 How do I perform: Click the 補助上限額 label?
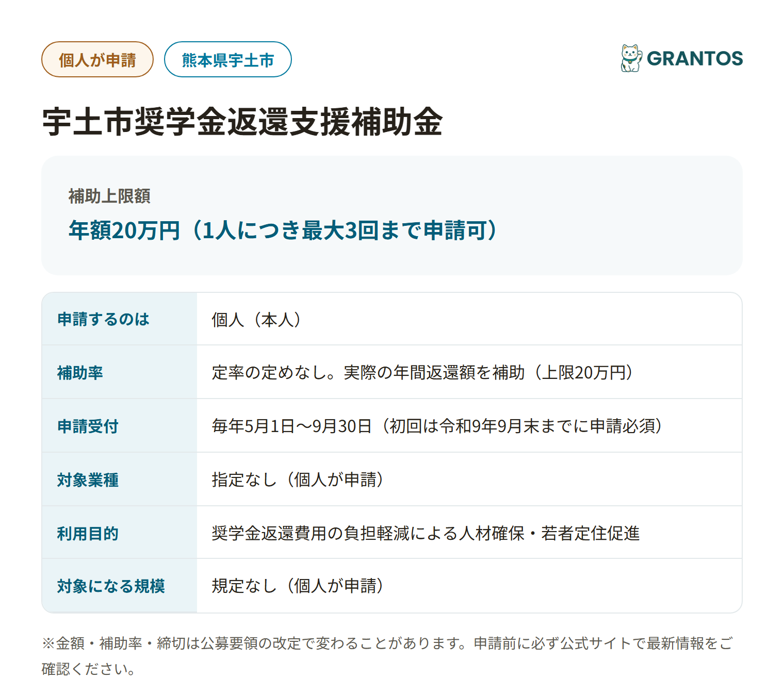tap(109, 196)
